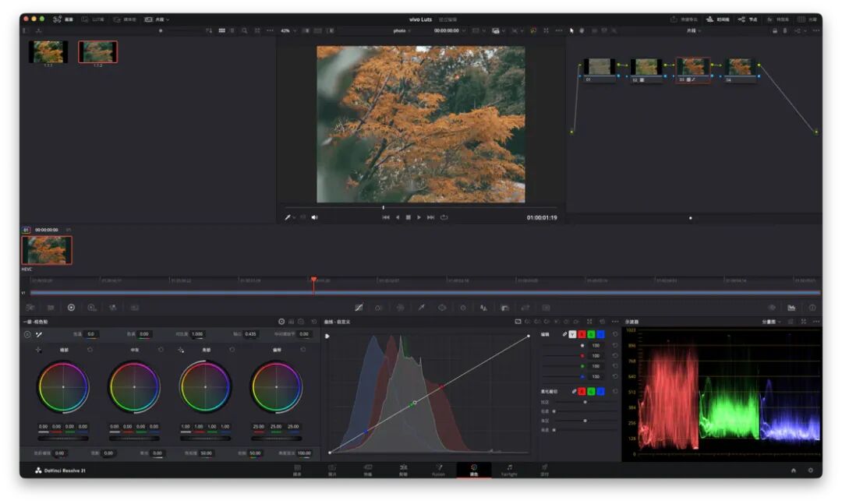842x504 pixels.
Task: Click the Y curve intensity slider
Action: point(563,346)
